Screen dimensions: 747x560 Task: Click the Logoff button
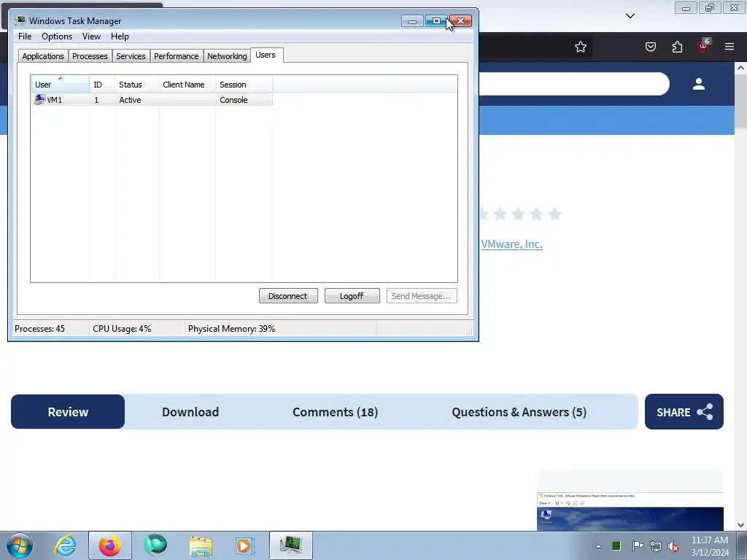(352, 296)
